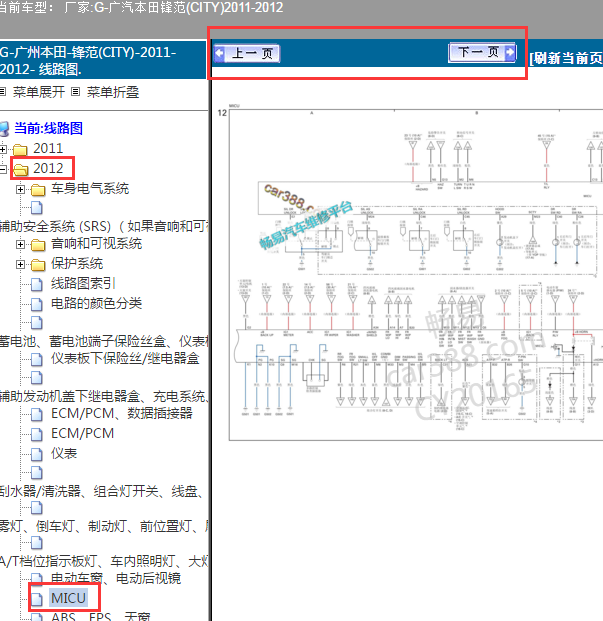Click 菜单展开 to expand the menu
This screenshot has width=603, height=621.
point(39,92)
